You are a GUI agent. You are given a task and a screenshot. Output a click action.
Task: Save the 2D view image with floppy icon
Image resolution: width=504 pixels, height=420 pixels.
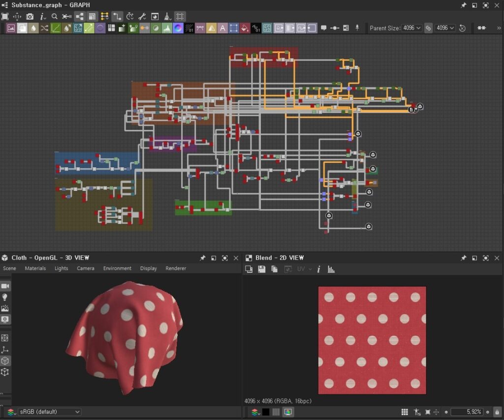point(262,269)
